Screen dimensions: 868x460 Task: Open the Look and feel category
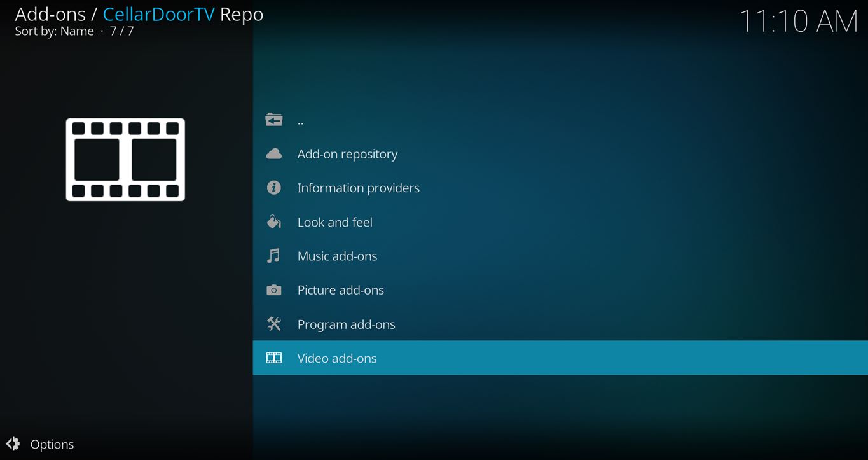(x=334, y=222)
